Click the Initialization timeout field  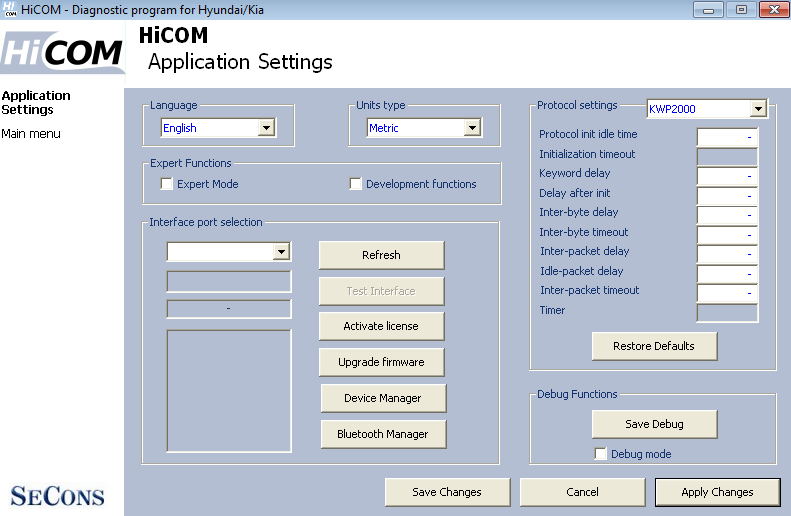pyautogui.click(x=727, y=156)
